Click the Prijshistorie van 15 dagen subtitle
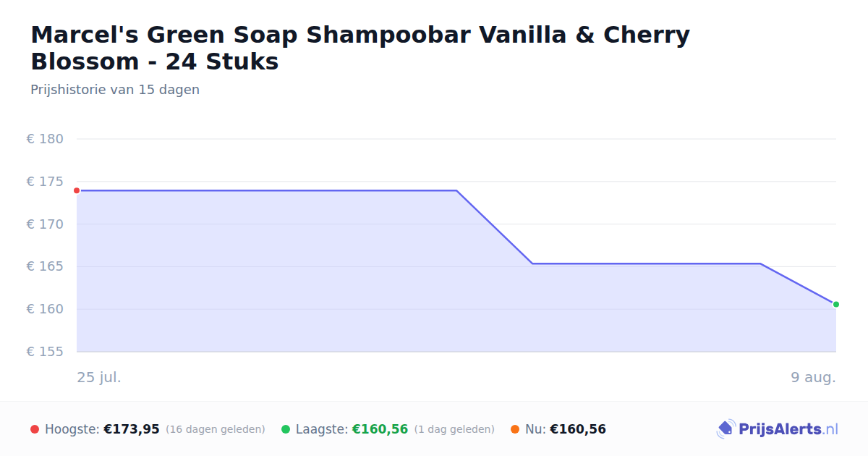The image size is (868, 456). pos(115,90)
